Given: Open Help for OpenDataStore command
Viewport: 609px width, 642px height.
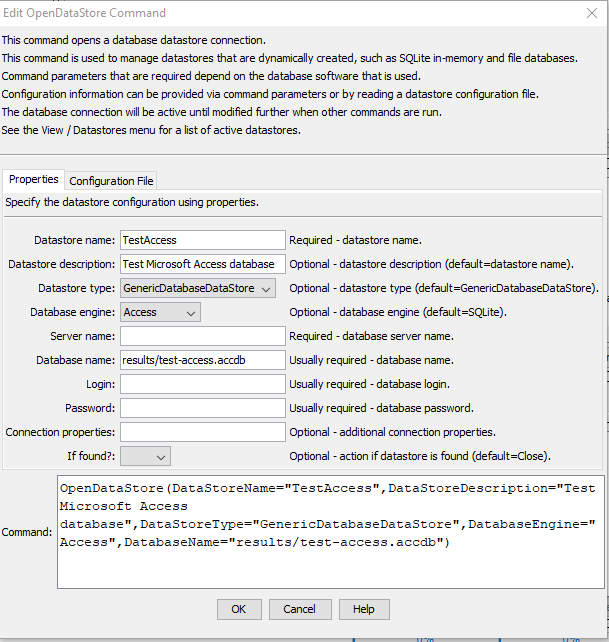Looking at the screenshot, I should tap(364, 609).
